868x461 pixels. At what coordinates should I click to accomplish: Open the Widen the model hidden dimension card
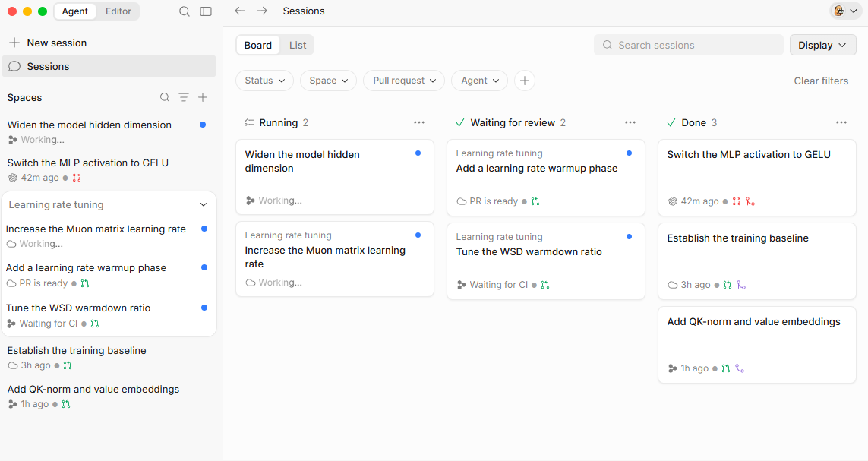335,177
